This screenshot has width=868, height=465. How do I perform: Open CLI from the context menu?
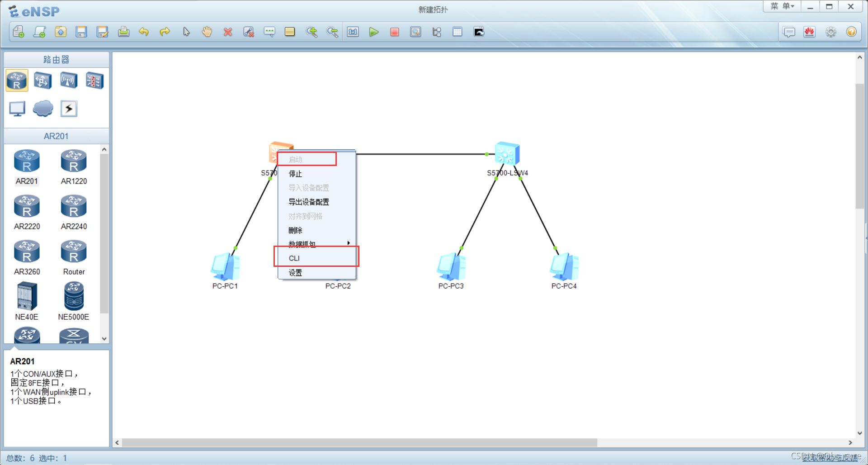[x=294, y=258]
